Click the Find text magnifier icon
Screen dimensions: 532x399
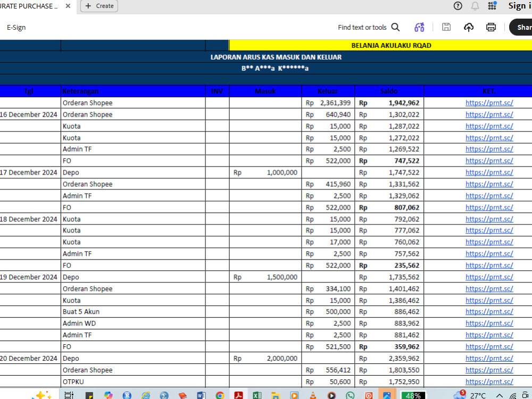(396, 27)
